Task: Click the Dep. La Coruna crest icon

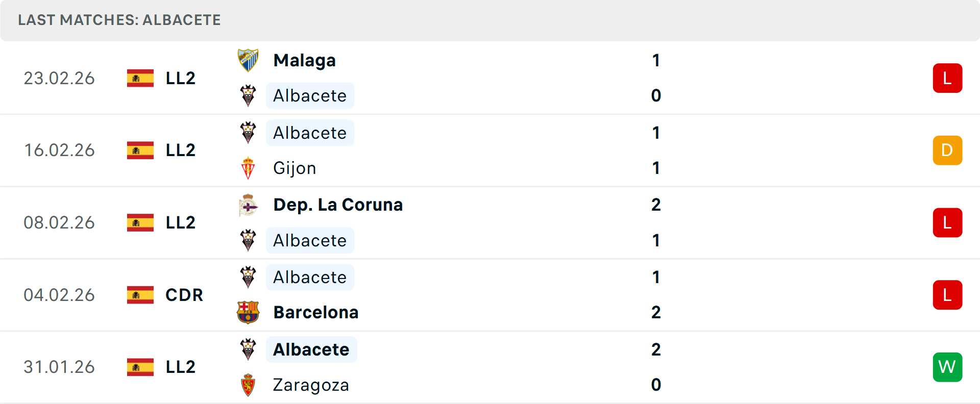Action: point(248,205)
